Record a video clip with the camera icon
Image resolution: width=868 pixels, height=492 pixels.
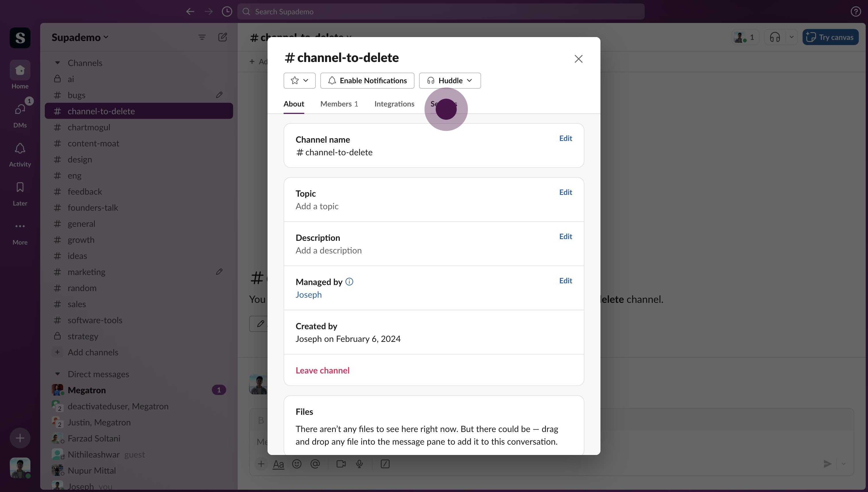tap(341, 464)
